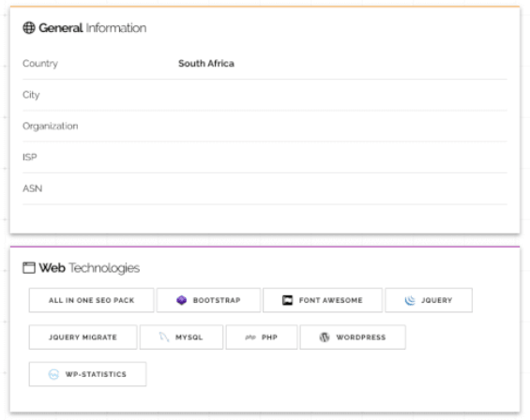
Task: Open the WordPress technology tag
Action: coord(353,337)
